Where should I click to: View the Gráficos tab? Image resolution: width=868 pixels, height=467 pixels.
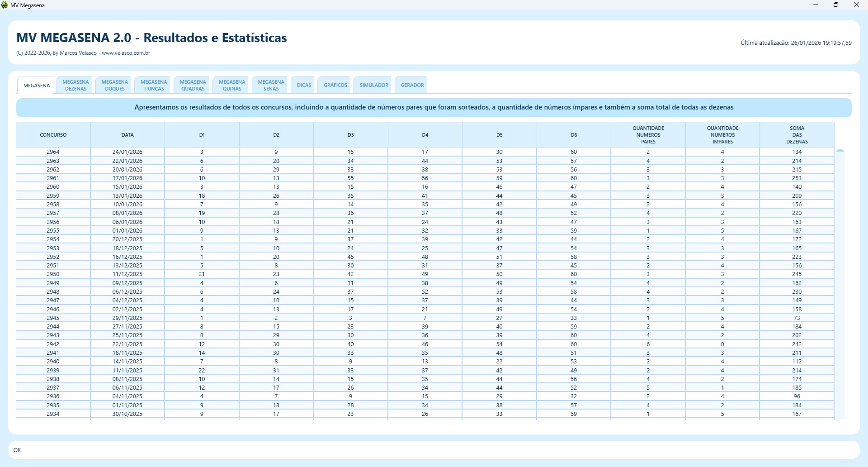click(x=335, y=85)
